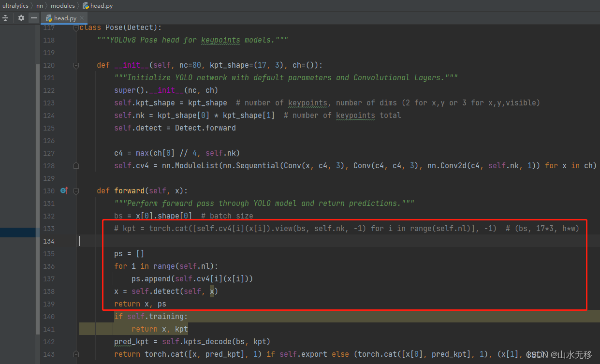Viewport: 600px width, 364px height.
Task: Click 'return x, kpt' line
Action: coord(160,329)
